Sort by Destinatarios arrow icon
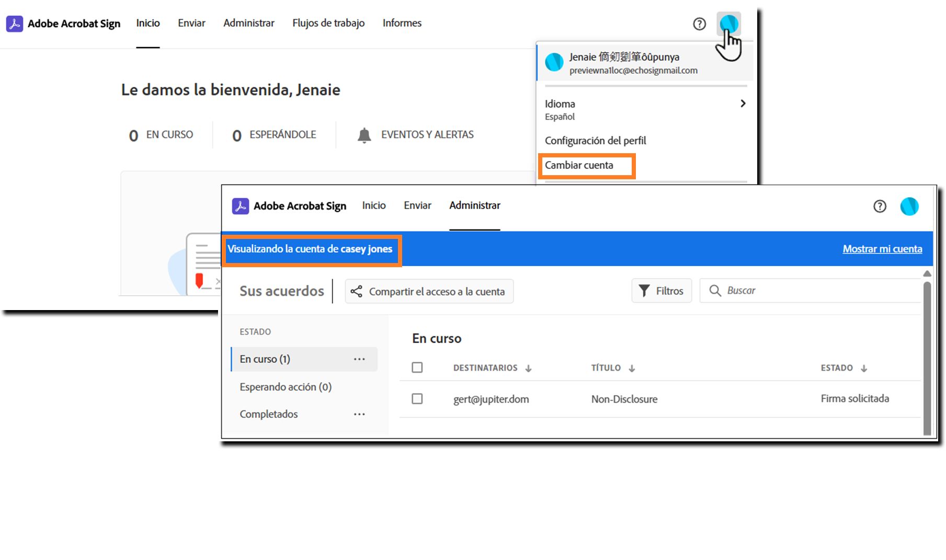The height and width of the screenshot is (560, 946). point(528,368)
